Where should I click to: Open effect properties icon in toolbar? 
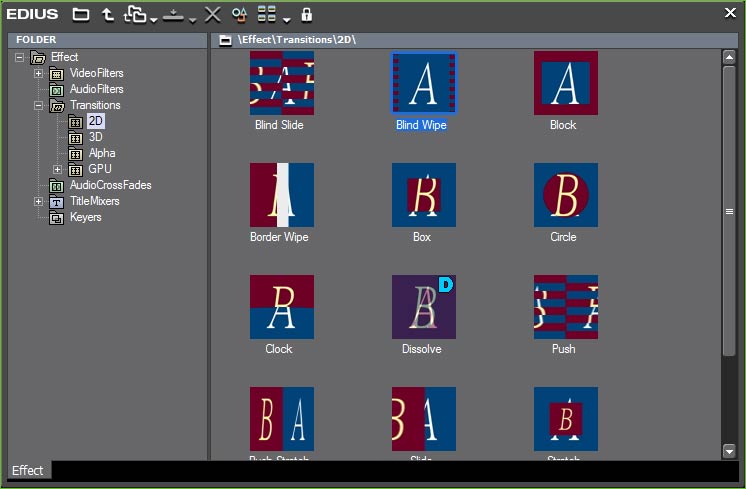(x=239, y=15)
